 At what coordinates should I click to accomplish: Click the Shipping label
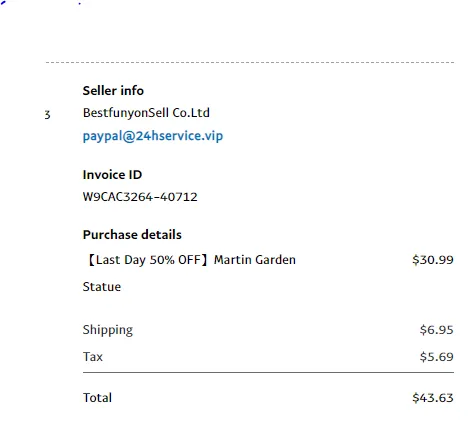click(x=108, y=330)
